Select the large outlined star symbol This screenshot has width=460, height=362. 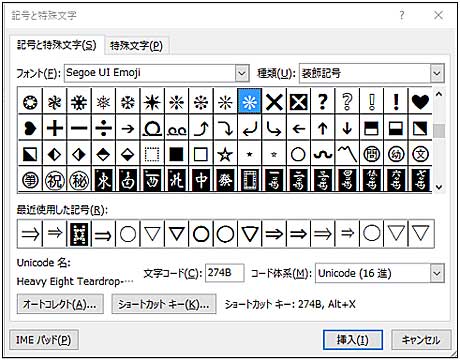tap(225, 154)
